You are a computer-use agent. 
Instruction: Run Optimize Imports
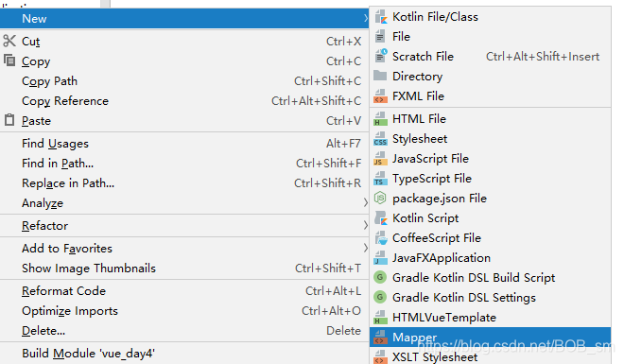tap(184, 311)
